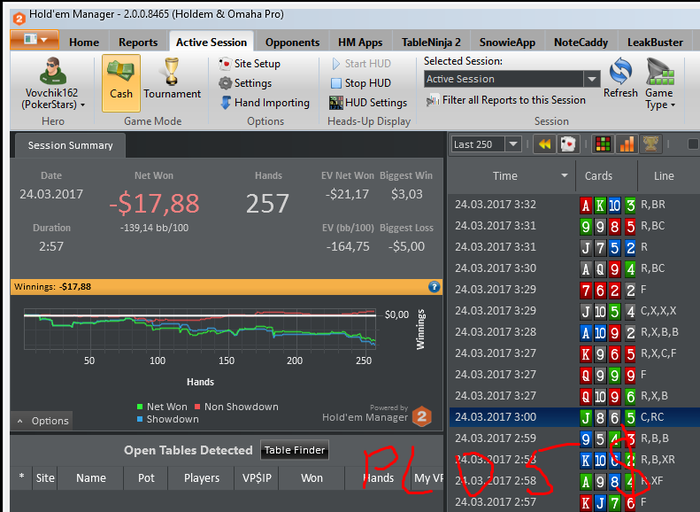Click the Hold'em Manager 2 logo badge
The height and width of the screenshot is (512, 700).
[x=421, y=416]
